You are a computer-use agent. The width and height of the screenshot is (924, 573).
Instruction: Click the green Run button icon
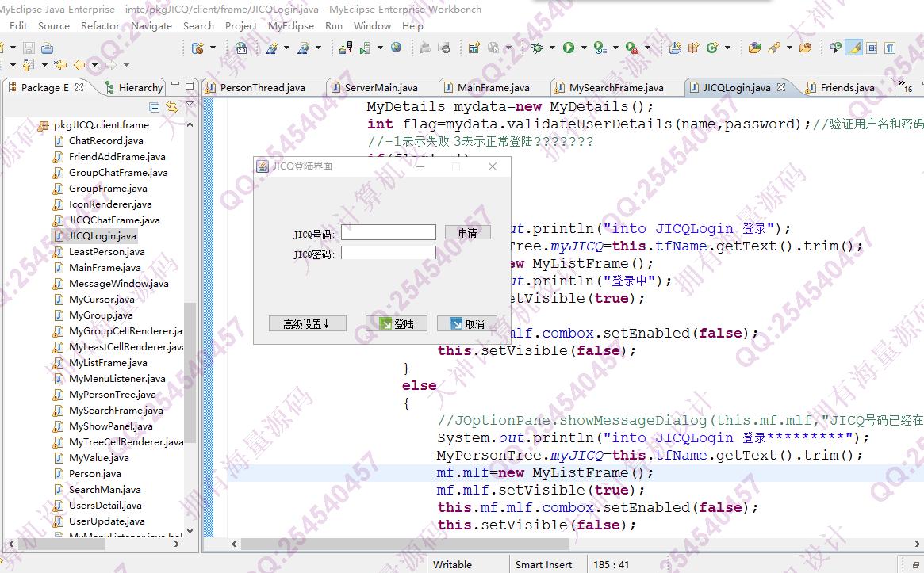pos(569,48)
